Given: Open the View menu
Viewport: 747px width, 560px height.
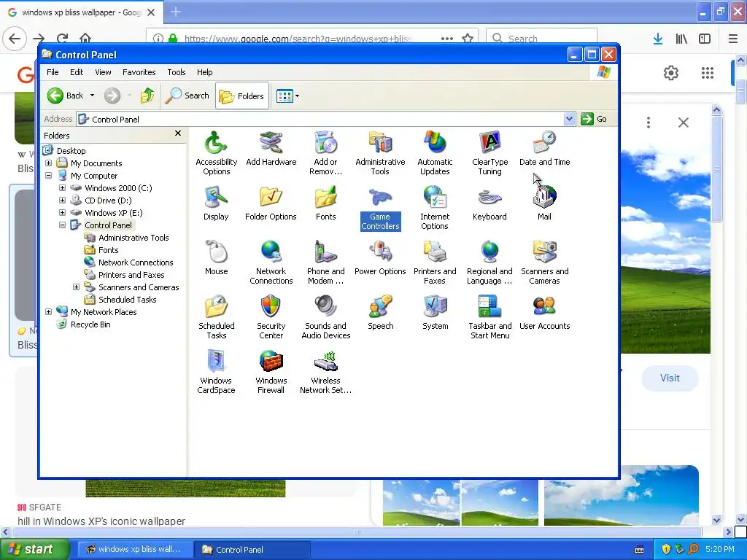Looking at the screenshot, I should tap(103, 72).
